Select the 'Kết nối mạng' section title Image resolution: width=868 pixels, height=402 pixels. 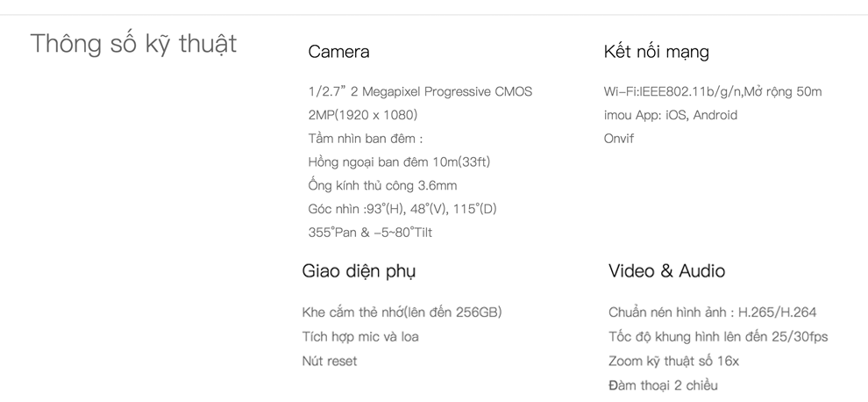pyautogui.click(x=656, y=52)
